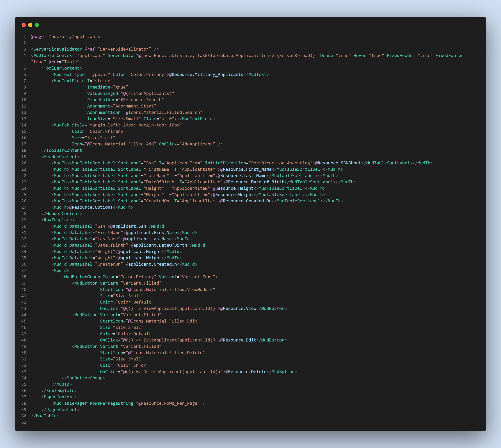Screen dimensions: 501x448
Task: Click Adornment="Adornment.Start" text
Action: [x=122, y=106]
